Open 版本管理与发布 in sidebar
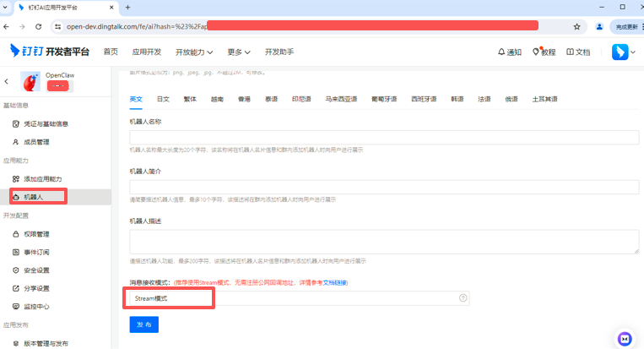The image size is (644, 349). 46,343
